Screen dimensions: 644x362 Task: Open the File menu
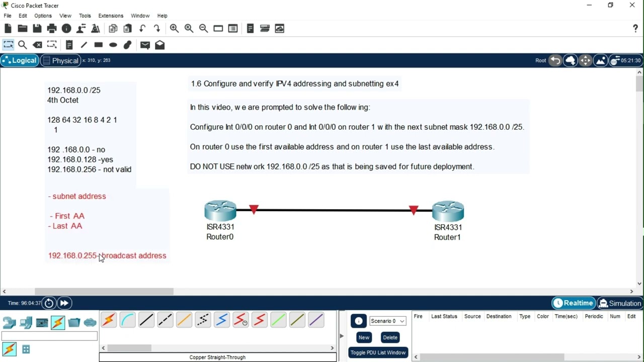coord(8,16)
